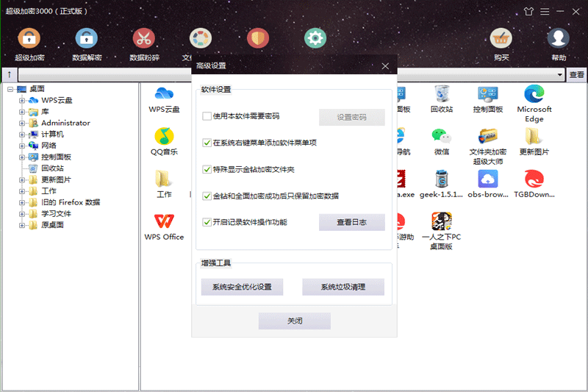
Task: Click the 数据解密 toolbar icon
Action: point(87,39)
